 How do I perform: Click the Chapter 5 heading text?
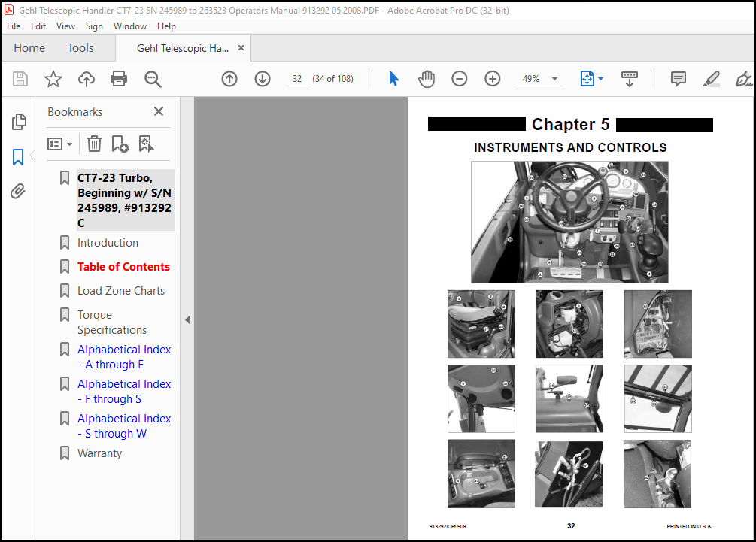[570, 124]
